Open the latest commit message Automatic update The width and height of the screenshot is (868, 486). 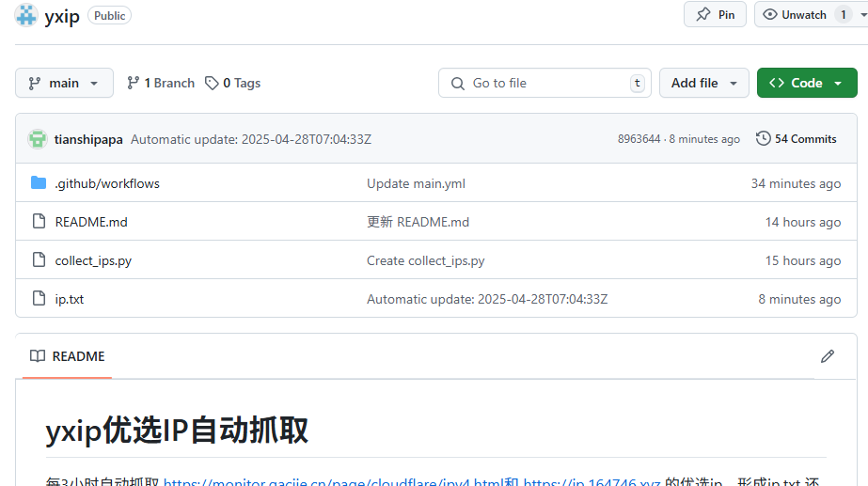251,139
